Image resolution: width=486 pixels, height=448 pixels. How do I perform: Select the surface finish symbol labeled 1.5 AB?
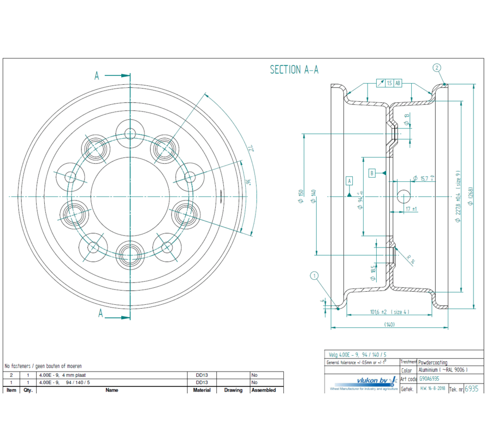click(389, 82)
